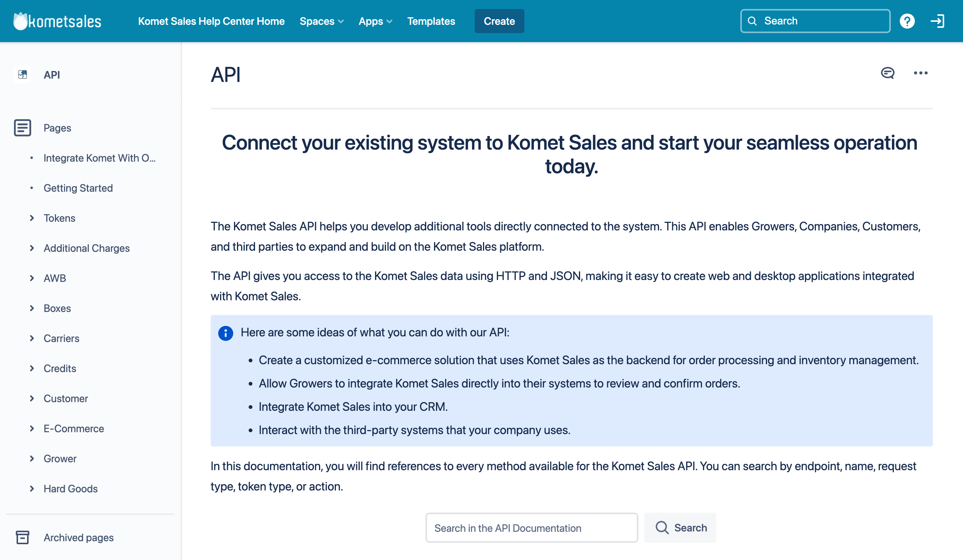
Task: Click the Search button below documentation
Action: tap(680, 528)
